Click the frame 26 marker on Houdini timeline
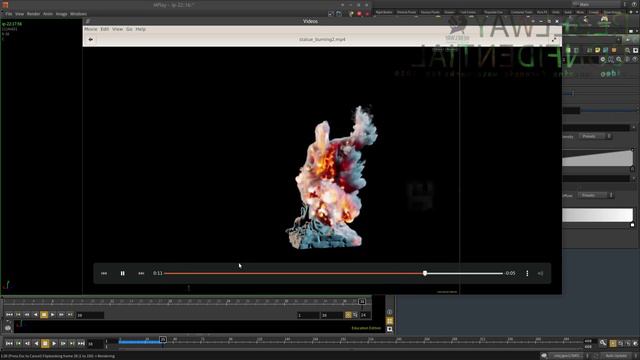This screenshot has width=640, height=360. (163, 340)
